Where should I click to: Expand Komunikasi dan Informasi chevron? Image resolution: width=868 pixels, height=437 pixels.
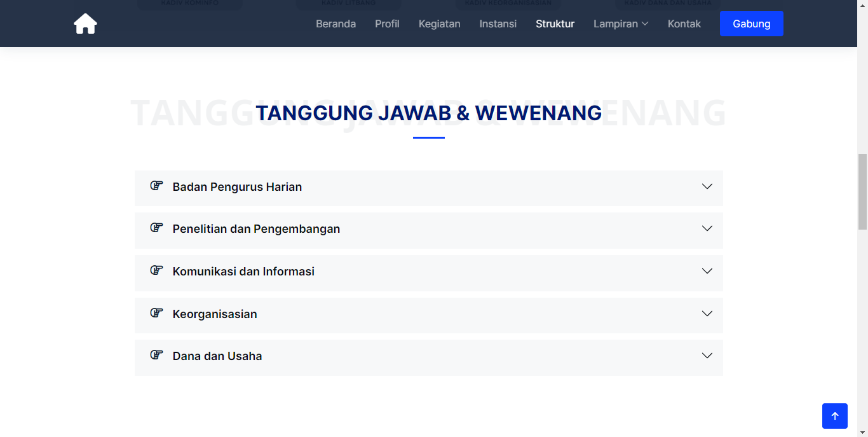(707, 271)
